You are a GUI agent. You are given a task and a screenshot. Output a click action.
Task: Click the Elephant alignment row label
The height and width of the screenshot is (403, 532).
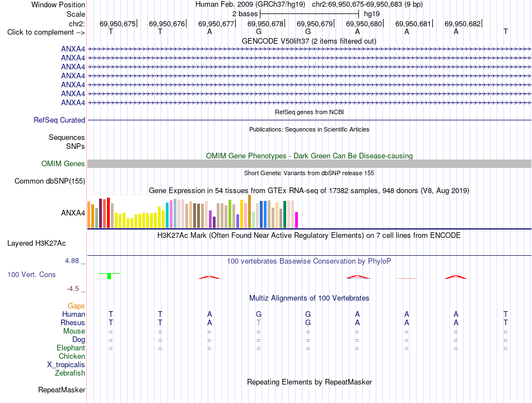[71, 348]
